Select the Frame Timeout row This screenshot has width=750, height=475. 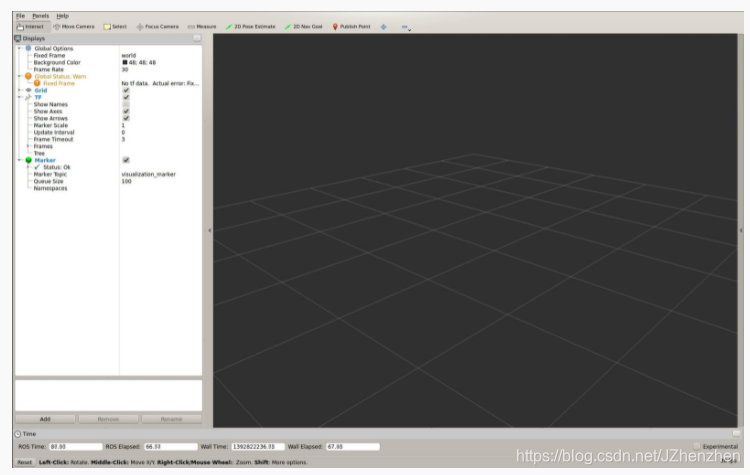tap(108, 139)
